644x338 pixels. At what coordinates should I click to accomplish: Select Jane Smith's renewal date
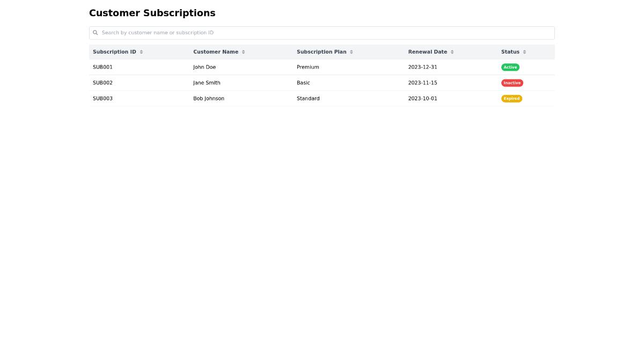click(422, 83)
